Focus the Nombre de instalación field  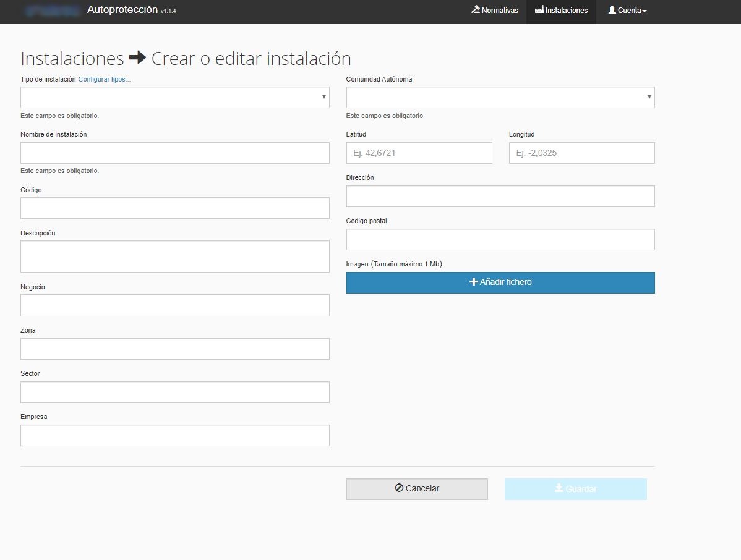coord(174,153)
